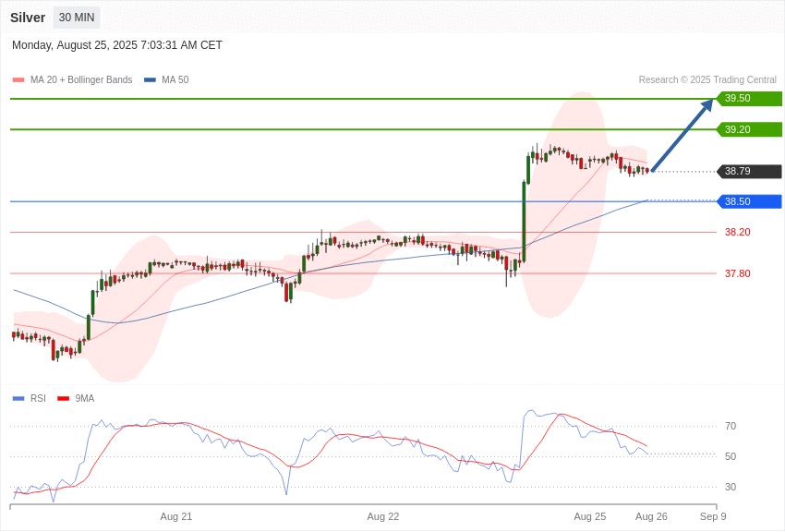Click the RSI legend swatch
The height and width of the screenshot is (532, 785).
[18, 398]
